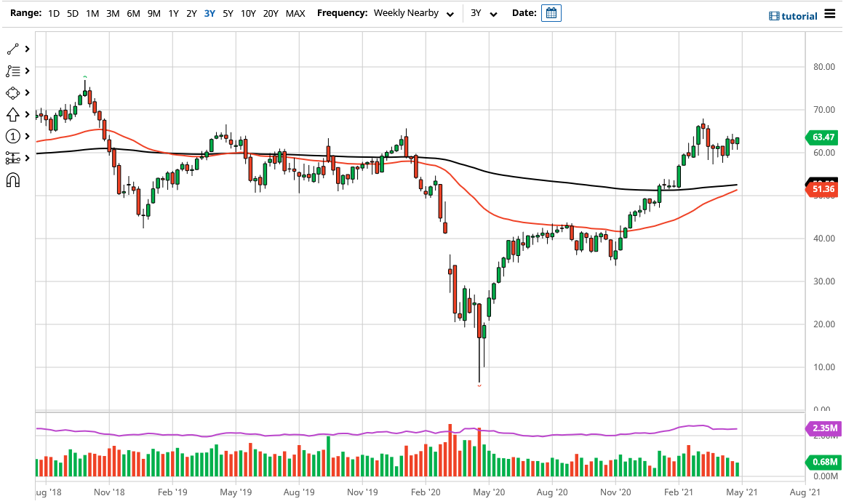Click the numbered marker annotation tool
Screen dimensions: 846x504
[x=13, y=136]
